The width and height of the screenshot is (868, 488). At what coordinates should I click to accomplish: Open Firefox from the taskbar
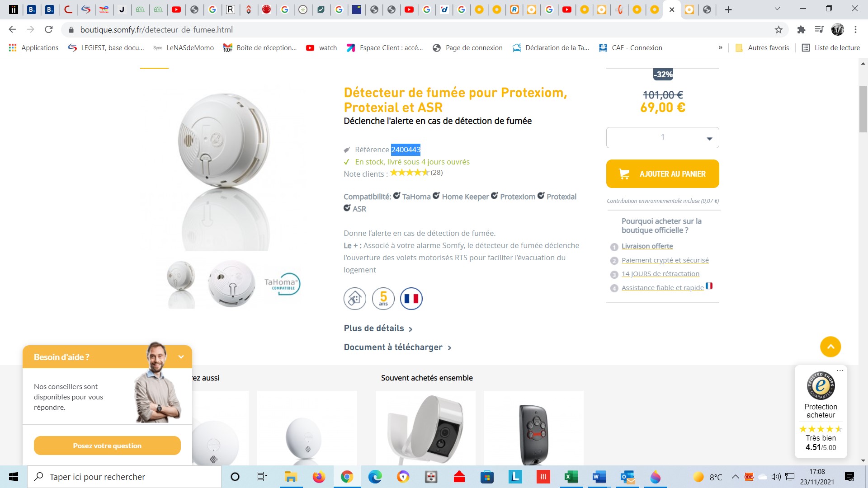pyautogui.click(x=319, y=477)
